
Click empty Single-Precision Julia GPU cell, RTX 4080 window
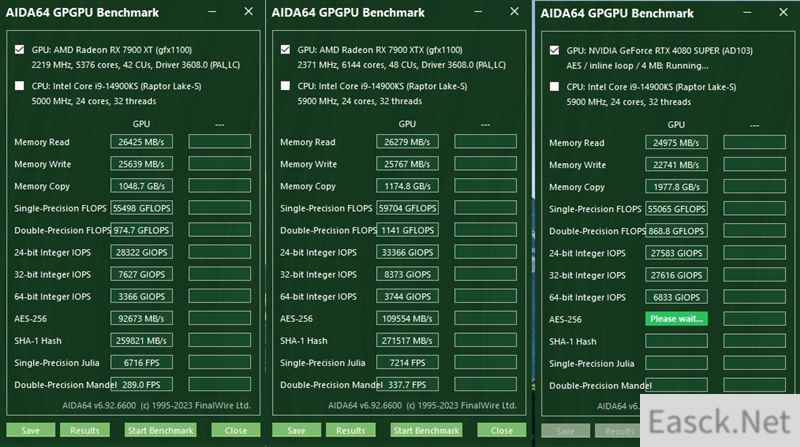pyautogui.click(x=676, y=363)
